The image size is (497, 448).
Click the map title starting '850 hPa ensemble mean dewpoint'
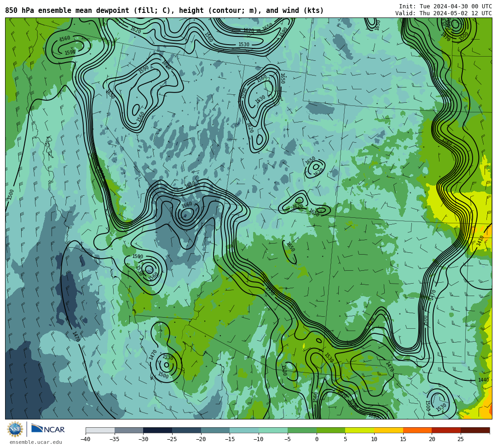tap(164, 11)
